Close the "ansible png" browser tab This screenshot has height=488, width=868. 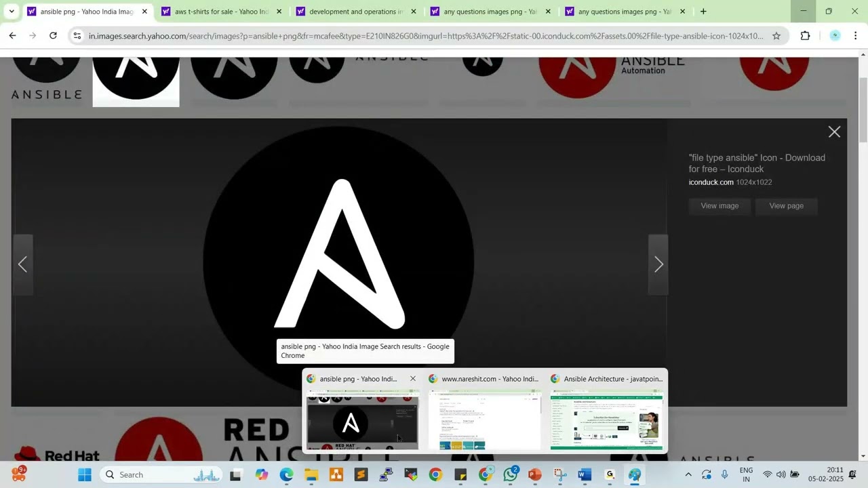144,12
